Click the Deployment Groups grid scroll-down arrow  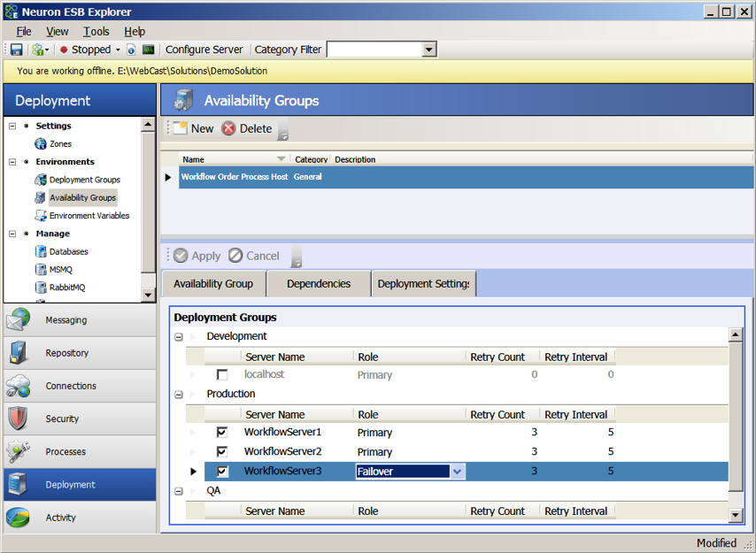[x=736, y=516]
